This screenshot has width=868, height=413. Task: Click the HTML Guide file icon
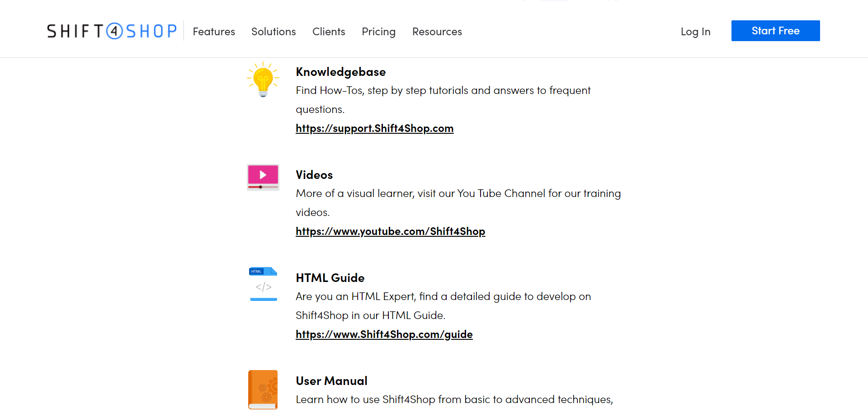(x=263, y=284)
